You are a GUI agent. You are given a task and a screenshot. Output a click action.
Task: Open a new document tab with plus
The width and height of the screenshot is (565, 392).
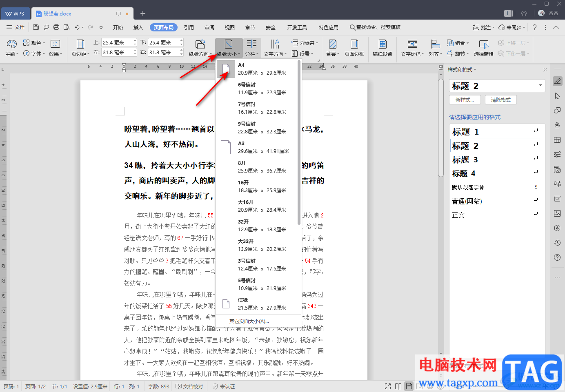pos(143,13)
